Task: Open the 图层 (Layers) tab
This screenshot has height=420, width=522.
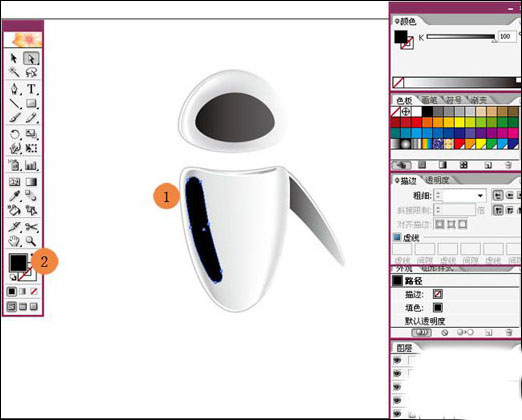Action: (x=404, y=348)
